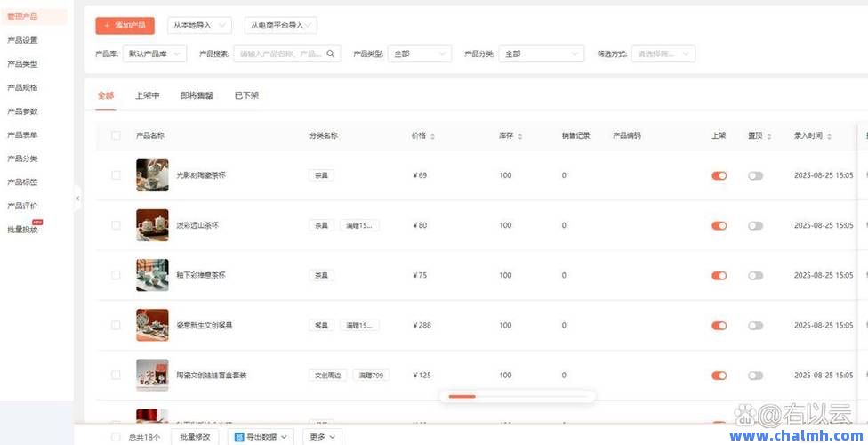Expand the 产品类型 全部 dropdown
The height and width of the screenshot is (445, 868).
pyautogui.click(x=420, y=53)
